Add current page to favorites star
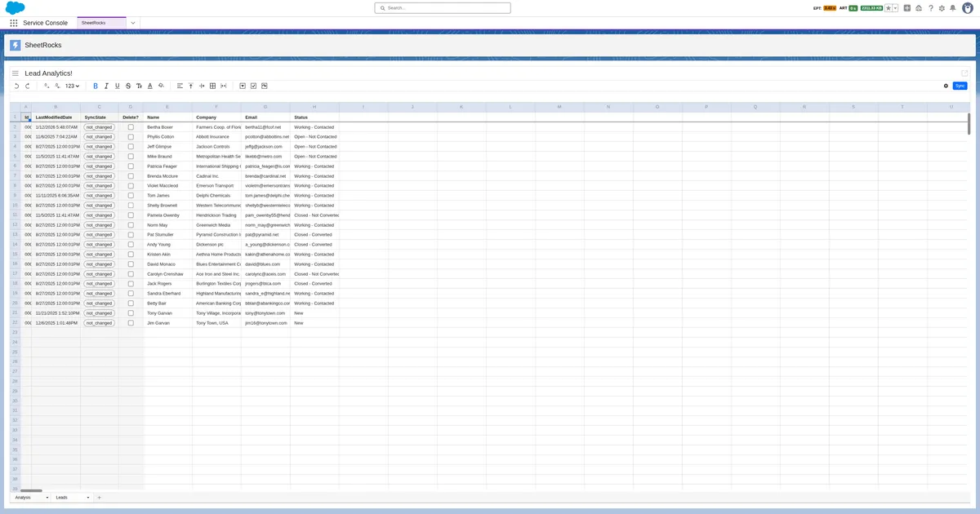Image resolution: width=980 pixels, height=514 pixels. [x=888, y=8]
